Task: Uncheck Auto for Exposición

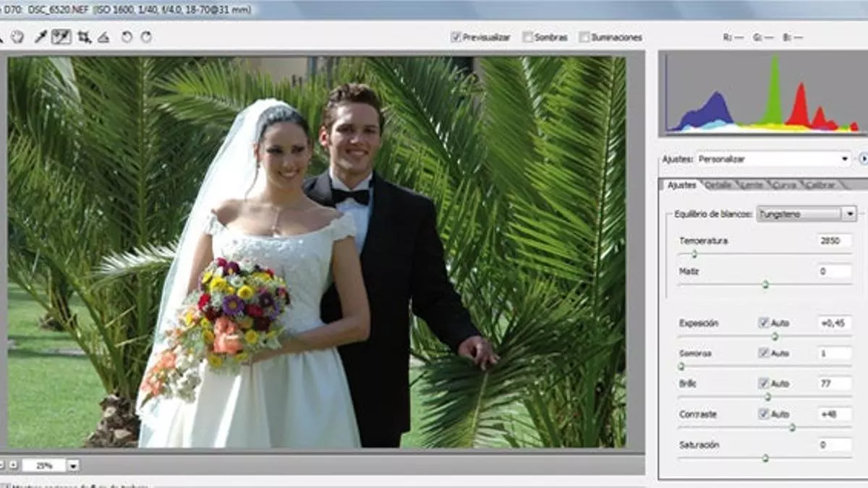Action: (763, 323)
